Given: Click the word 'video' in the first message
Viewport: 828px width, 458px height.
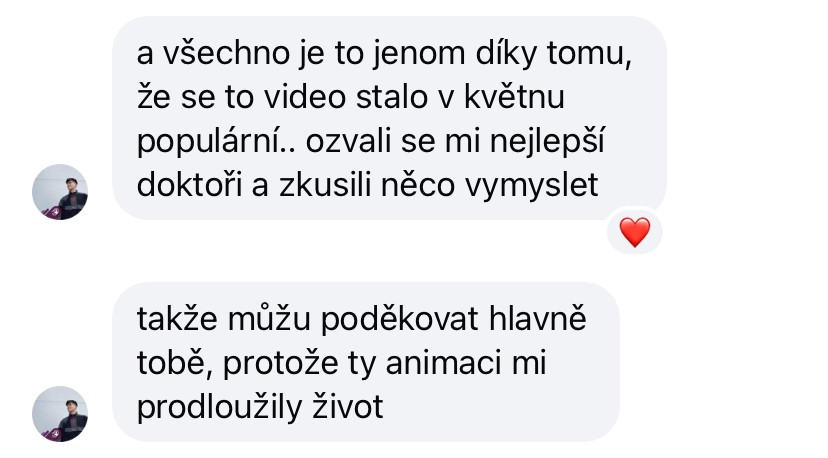Looking at the screenshot, I should (x=305, y=97).
